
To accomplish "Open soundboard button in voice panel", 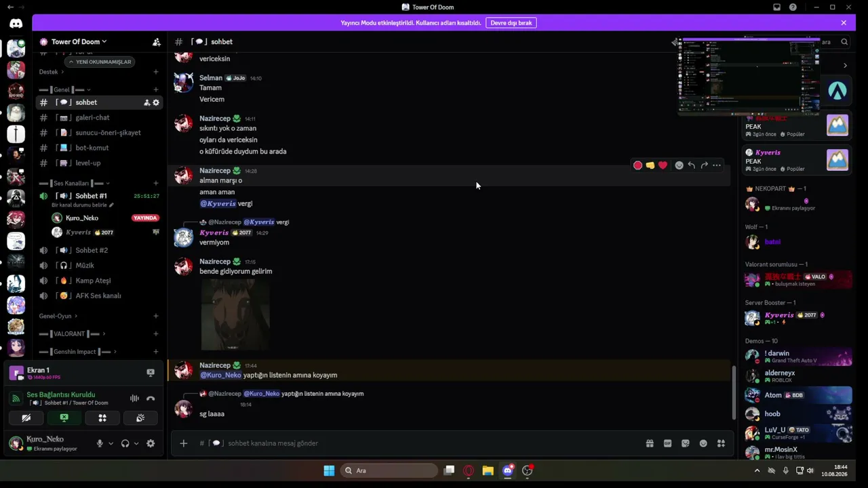I will [140, 418].
